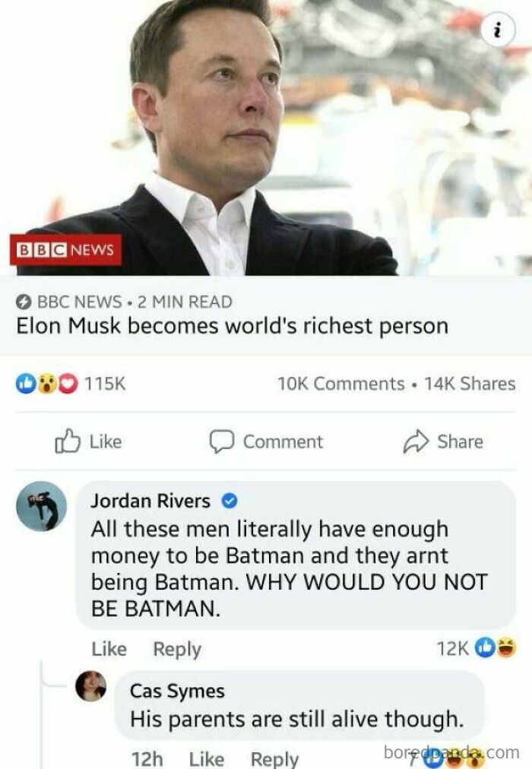The image size is (532, 769).
Task: Like Jordan Rivers' Batman comment
Action: [x=109, y=649]
